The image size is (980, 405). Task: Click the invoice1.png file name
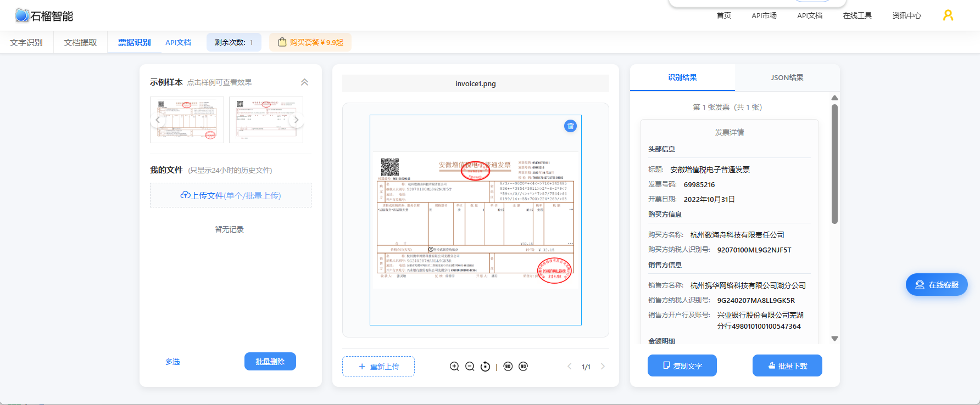click(476, 84)
